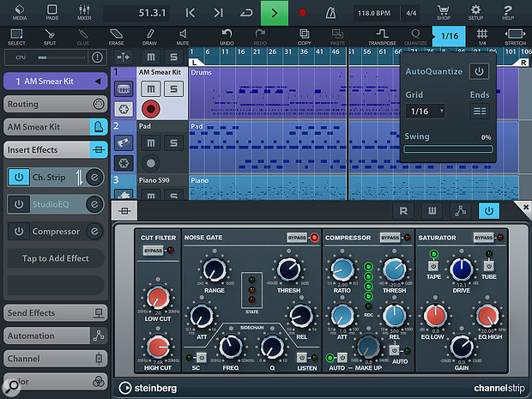Image resolution: width=532 pixels, height=399 pixels.
Task: Bypass the Compressor section in channelstrip
Action: tap(390, 238)
